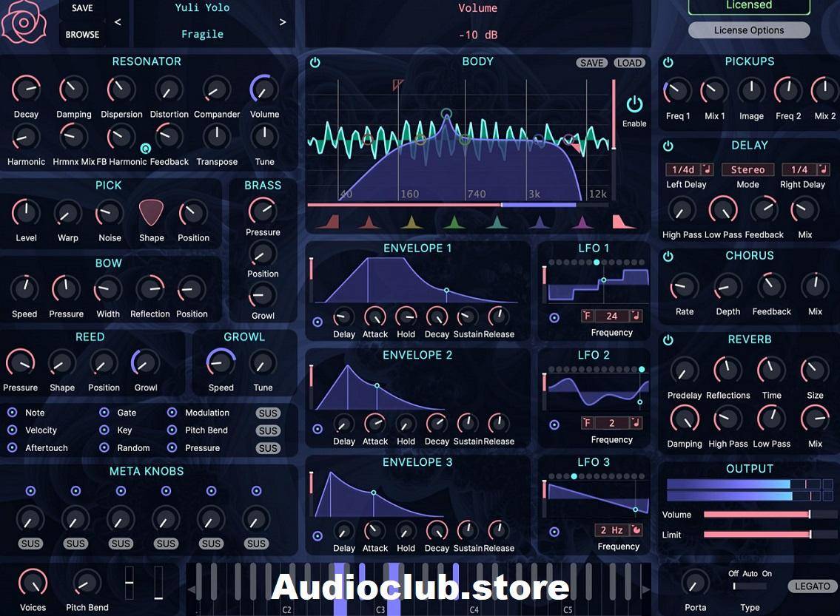Viewport: 840px width, 616px height.
Task: Open Yuli Yolo preset bank selector
Action: pyautogui.click(x=202, y=7)
